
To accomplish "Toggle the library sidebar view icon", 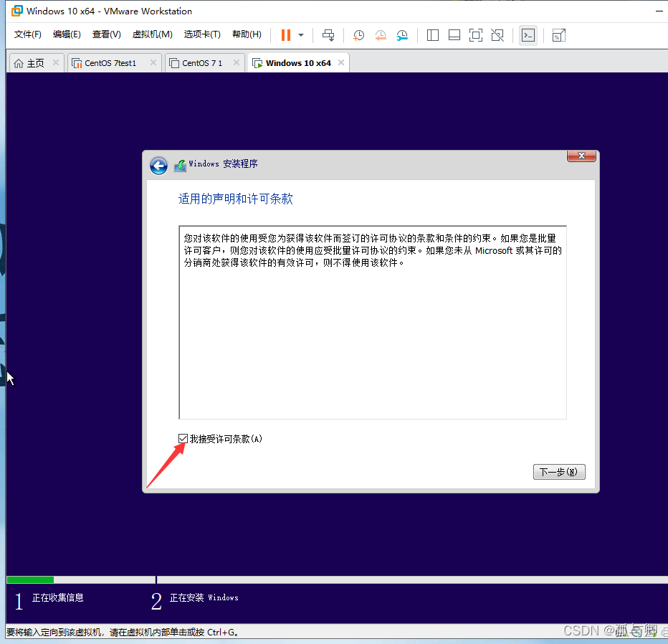I will [x=432, y=35].
